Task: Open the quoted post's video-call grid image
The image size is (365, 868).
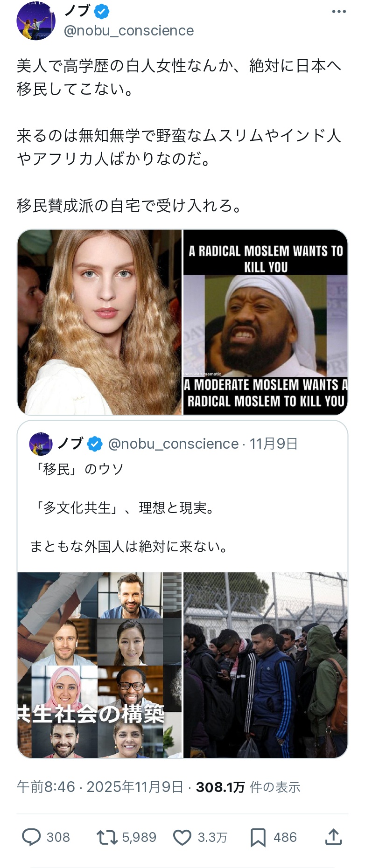Action: click(x=99, y=665)
